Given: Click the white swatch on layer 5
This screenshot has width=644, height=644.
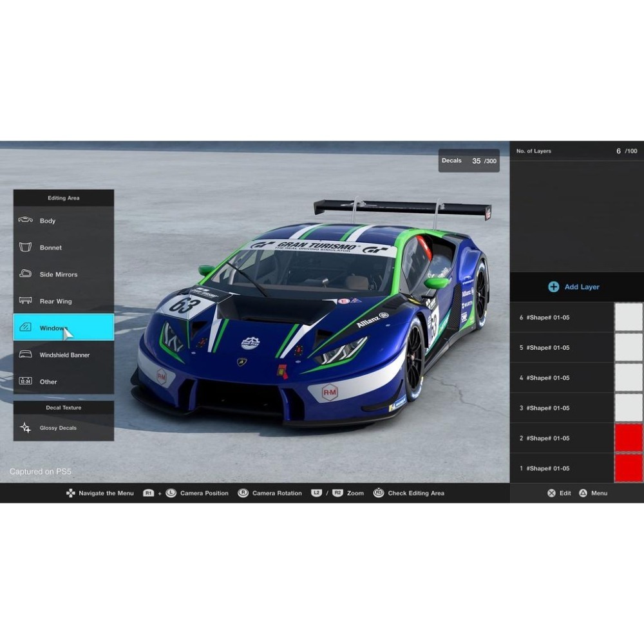Looking at the screenshot, I should click(628, 347).
